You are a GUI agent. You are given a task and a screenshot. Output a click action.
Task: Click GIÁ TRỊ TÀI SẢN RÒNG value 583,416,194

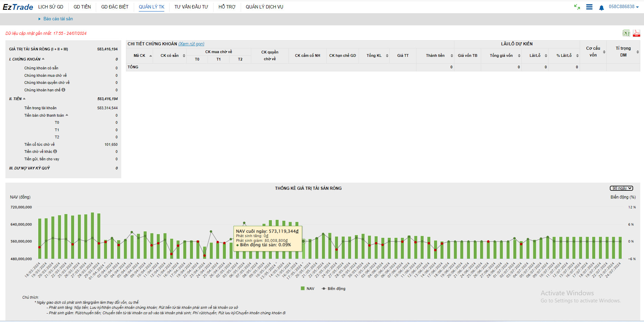click(x=107, y=49)
